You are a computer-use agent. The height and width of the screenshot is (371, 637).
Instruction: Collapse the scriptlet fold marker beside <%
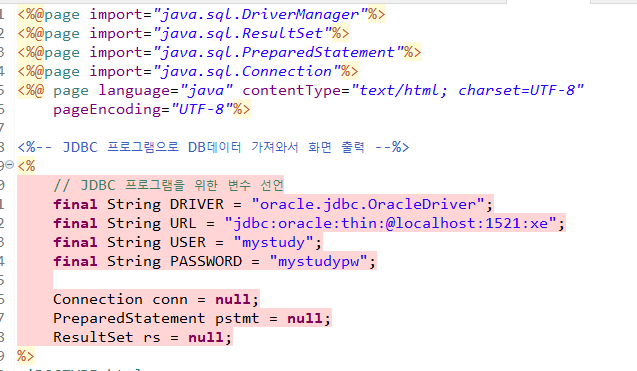tap(9, 165)
